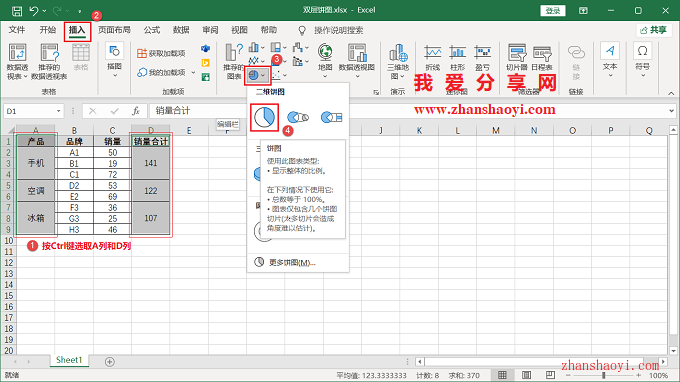Open the Help (帮助) tab
The width and height of the screenshot is (680, 382).
point(269,30)
